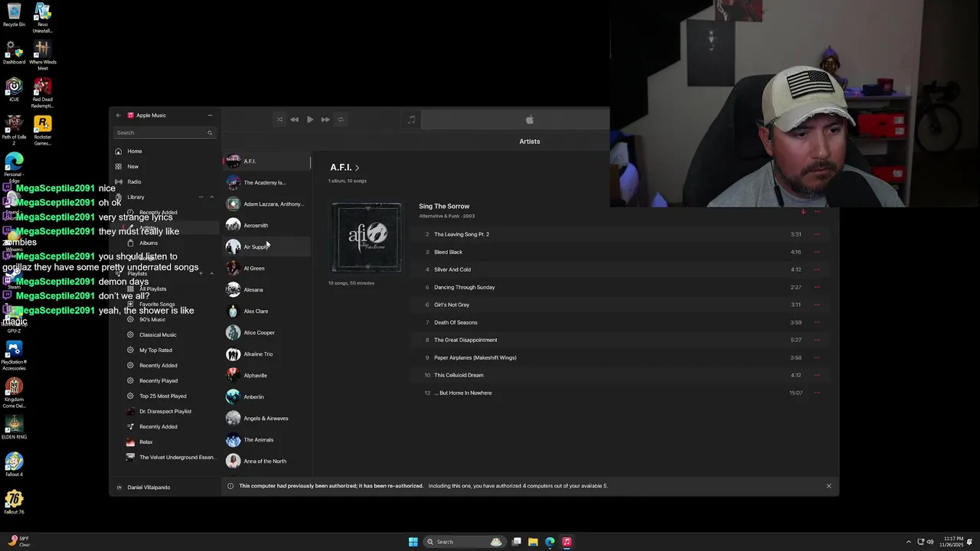The image size is (980, 551).
Task: Select The Academy Is... artist
Action: click(266, 182)
